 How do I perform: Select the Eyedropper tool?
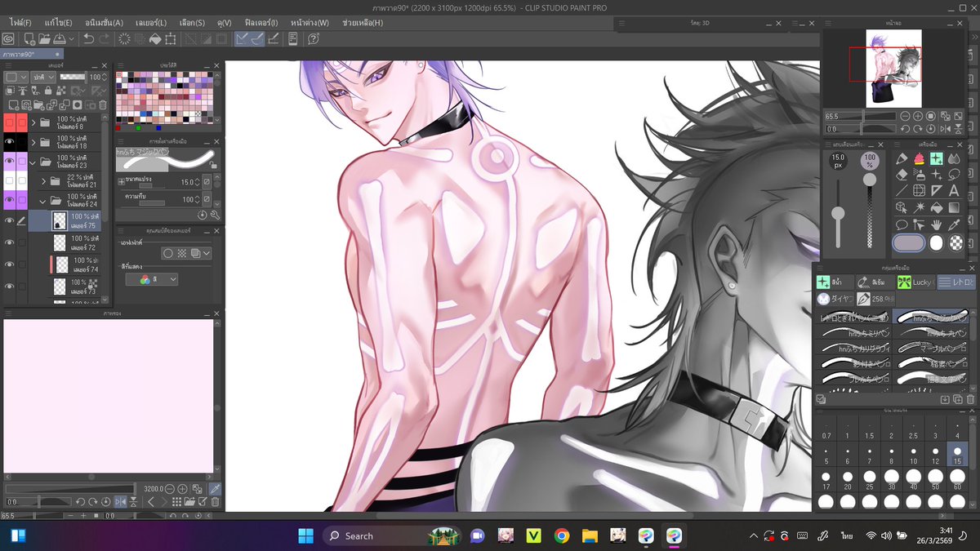click(952, 224)
